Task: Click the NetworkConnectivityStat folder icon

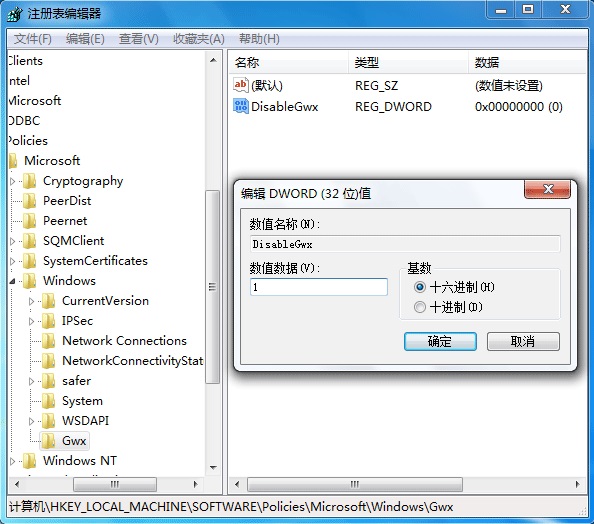Action: coord(48,361)
